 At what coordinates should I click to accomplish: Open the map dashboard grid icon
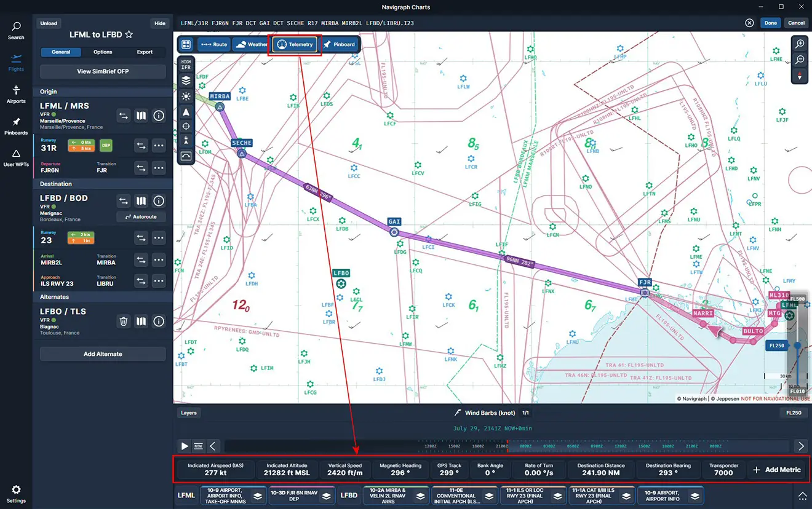pos(186,44)
